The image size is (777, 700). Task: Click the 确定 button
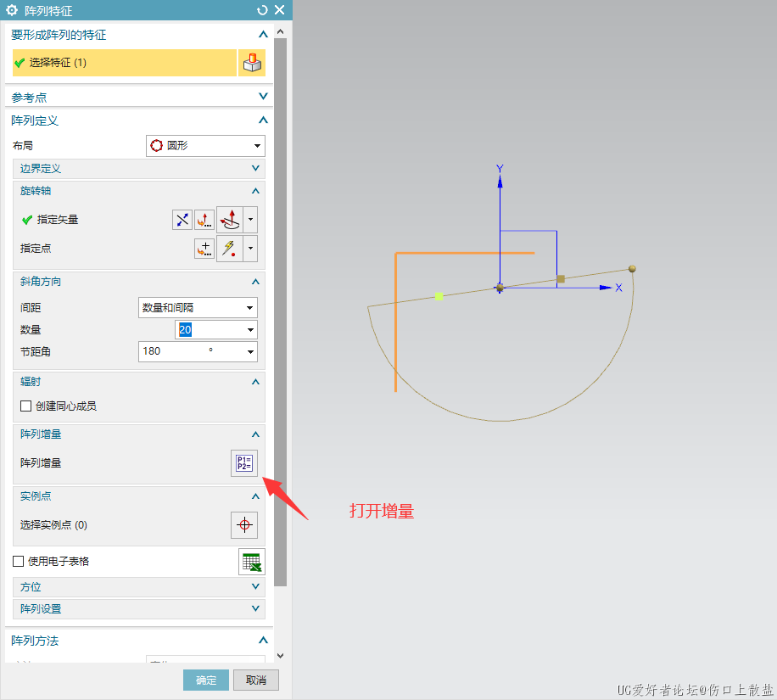[206, 680]
